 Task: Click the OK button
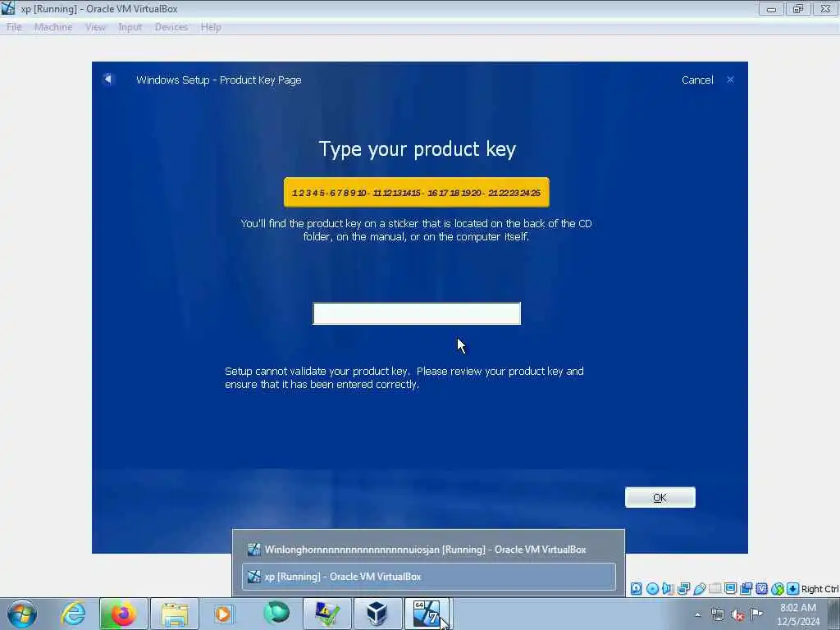[x=660, y=498]
